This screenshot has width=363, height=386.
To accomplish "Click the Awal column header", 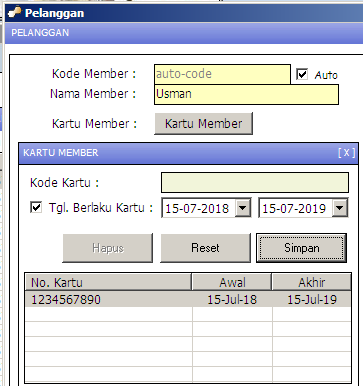I will tap(232, 282).
